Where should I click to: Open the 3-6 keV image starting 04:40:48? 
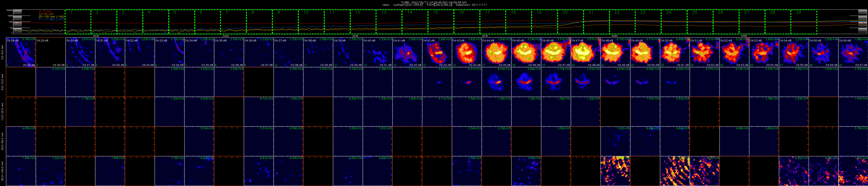(377, 52)
